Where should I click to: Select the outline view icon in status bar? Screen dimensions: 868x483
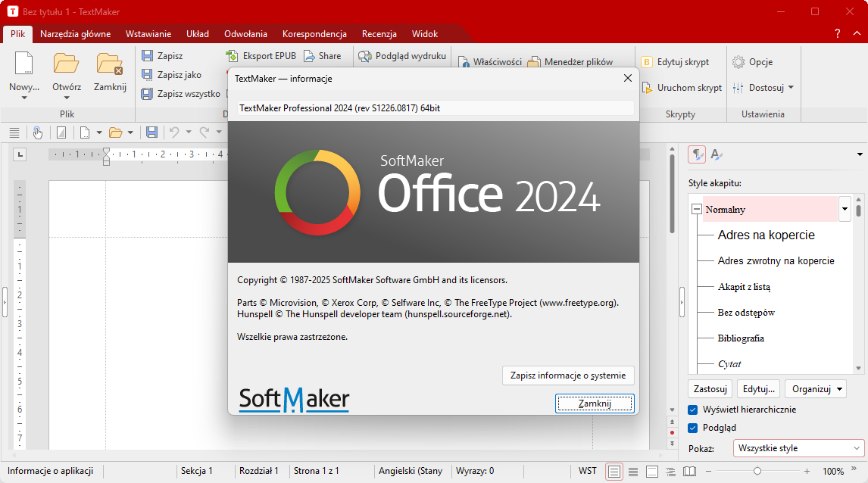coord(670,472)
